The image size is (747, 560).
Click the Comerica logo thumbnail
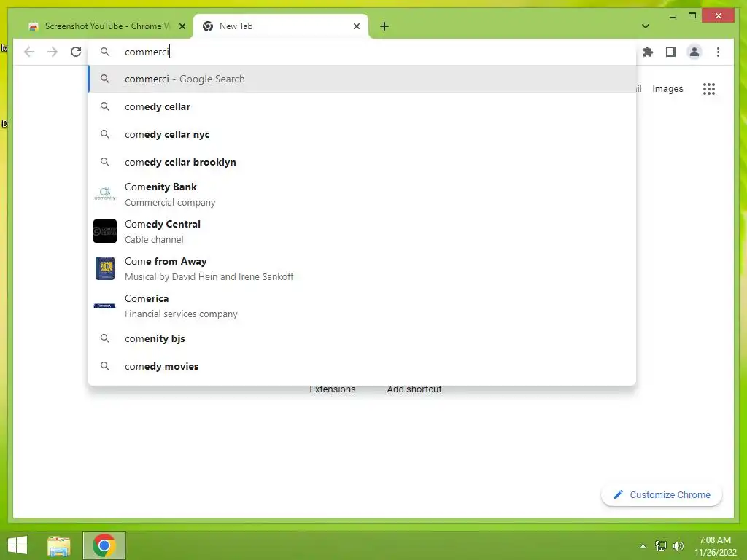[105, 306]
